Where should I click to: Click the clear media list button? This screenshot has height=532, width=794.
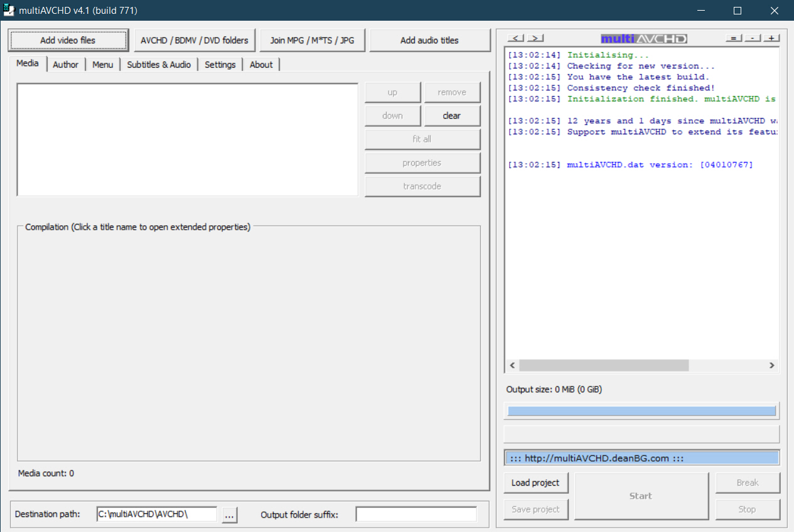[452, 115]
